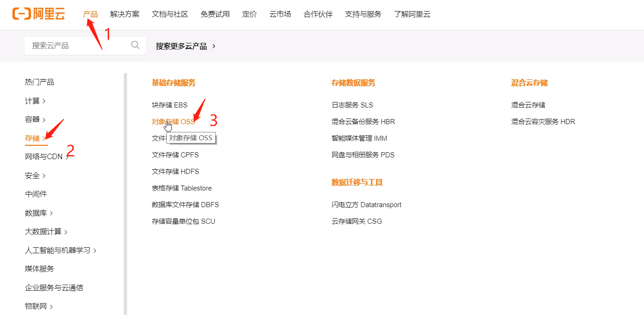This screenshot has height=316, width=644.
Task: Open 数据库文件存储 DBFS product
Action: [185, 205]
